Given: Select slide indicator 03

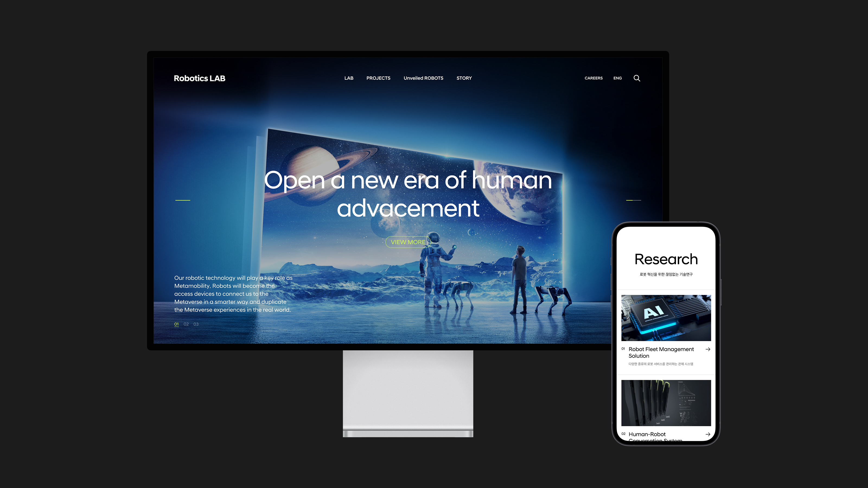Looking at the screenshot, I should click(x=196, y=324).
